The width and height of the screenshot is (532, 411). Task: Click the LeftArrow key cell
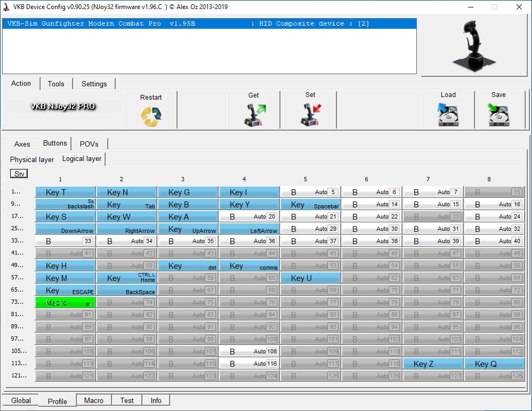tap(249, 229)
